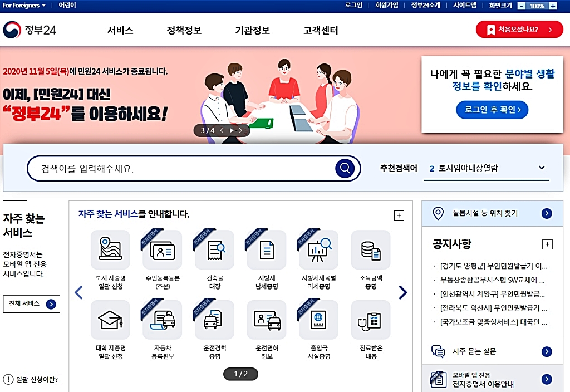Show previous services with left arrow
Viewport: 570px width, 392px height.
pos(78,292)
